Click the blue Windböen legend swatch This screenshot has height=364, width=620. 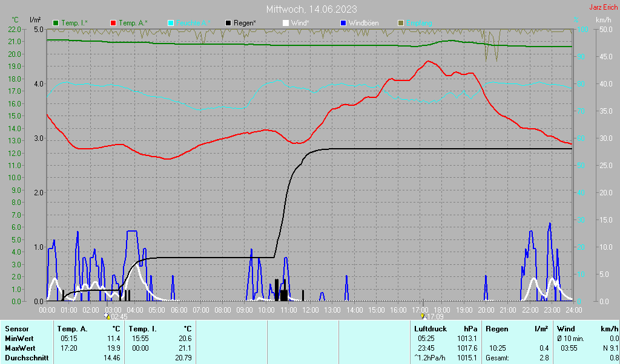point(343,24)
